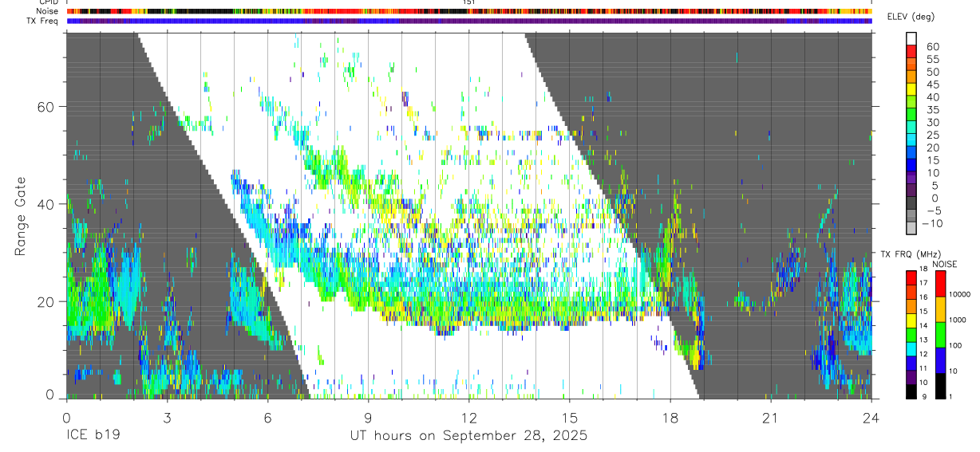Screen dimensions: 980x452
Task: Click NOISE scale label '100'
Action: 956,345
